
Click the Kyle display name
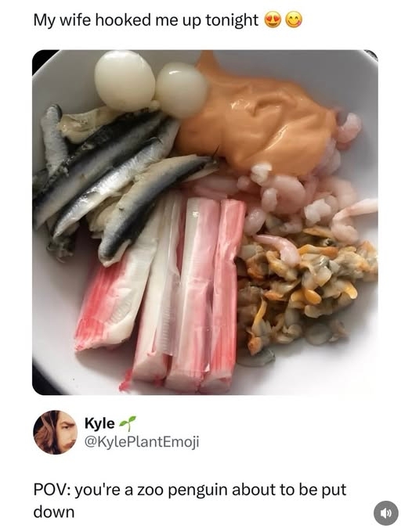[x=99, y=423]
